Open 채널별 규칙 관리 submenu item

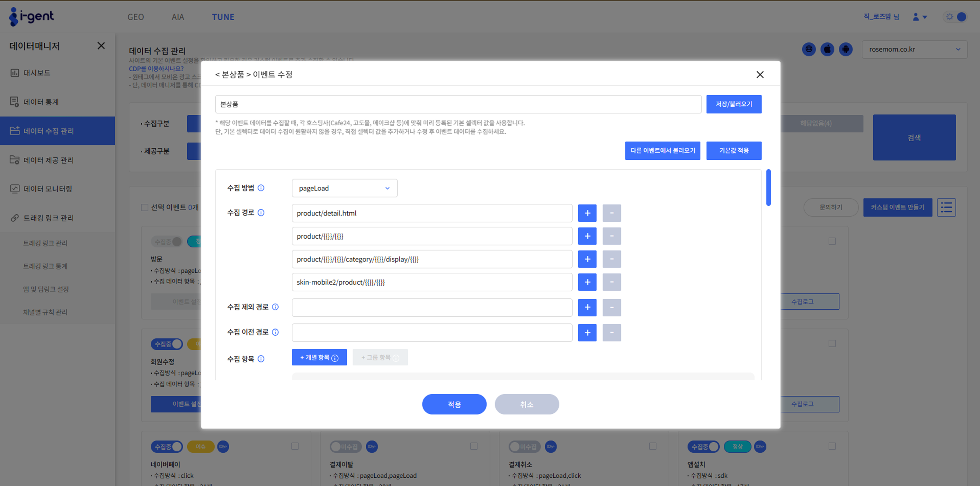[45, 312]
